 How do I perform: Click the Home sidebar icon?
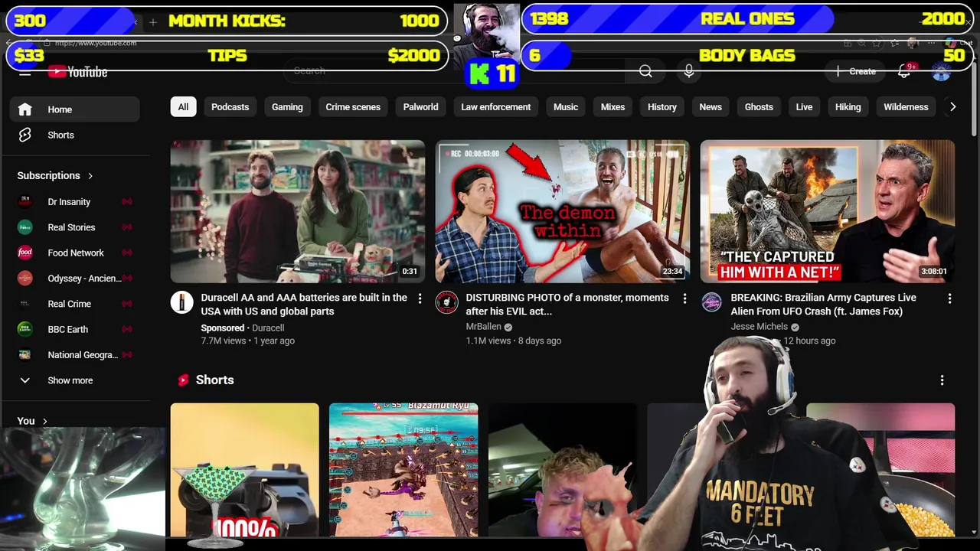pos(25,109)
